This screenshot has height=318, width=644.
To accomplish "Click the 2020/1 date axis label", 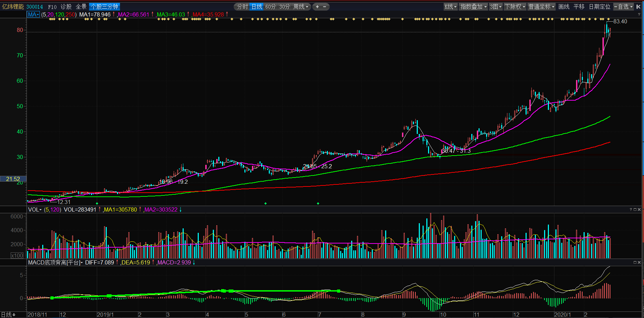I will coord(562,315).
